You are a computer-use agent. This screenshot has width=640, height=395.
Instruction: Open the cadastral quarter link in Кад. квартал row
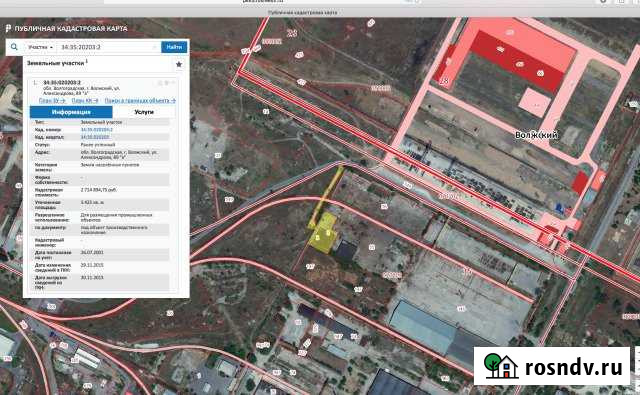(95, 137)
